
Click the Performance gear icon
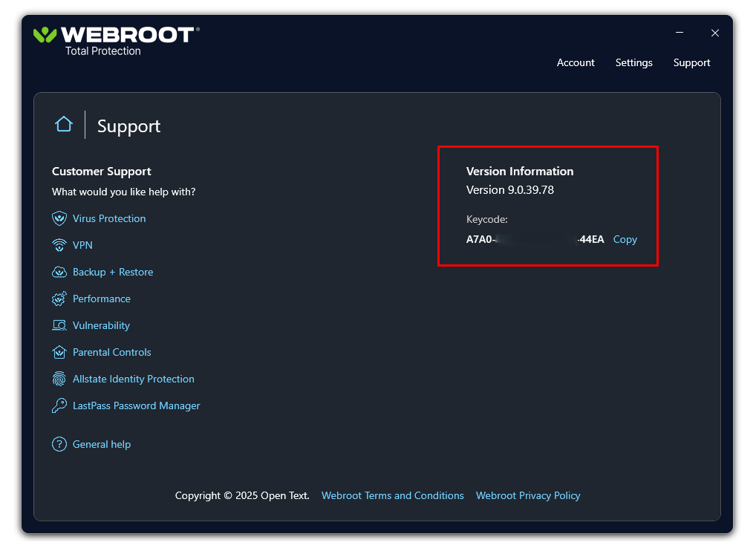59,299
